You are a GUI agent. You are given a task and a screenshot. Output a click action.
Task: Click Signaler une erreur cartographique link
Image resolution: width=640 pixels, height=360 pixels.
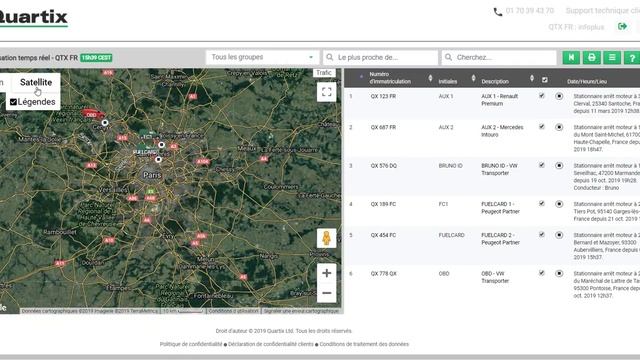[x=301, y=311]
